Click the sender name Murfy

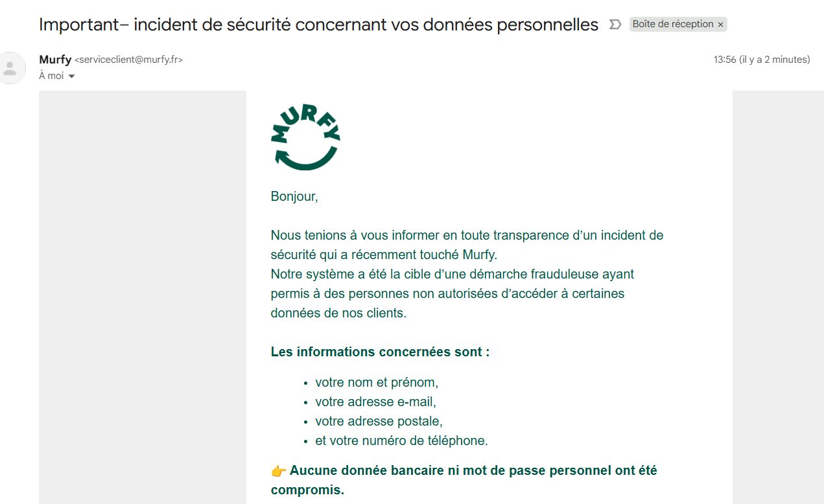pyautogui.click(x=55, y=60)
